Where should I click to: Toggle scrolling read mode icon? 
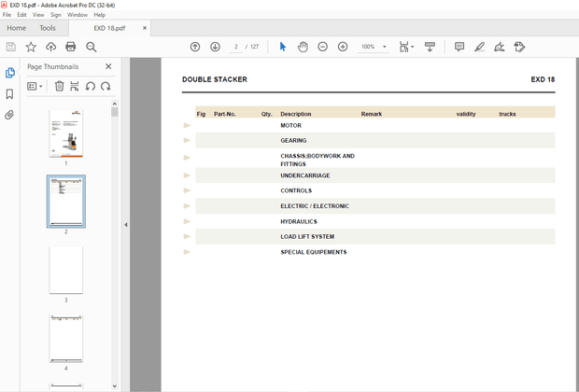pyautogui.click(x=430, y=47)
